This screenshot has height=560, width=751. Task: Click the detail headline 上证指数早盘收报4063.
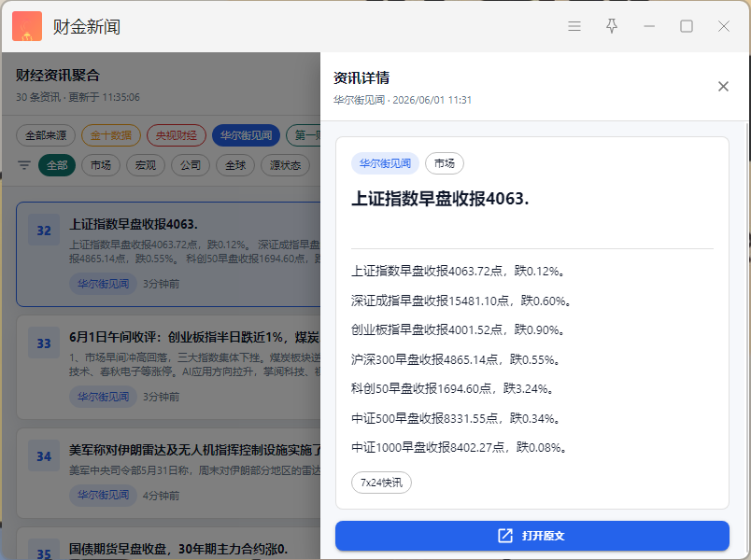coord(440,199)
